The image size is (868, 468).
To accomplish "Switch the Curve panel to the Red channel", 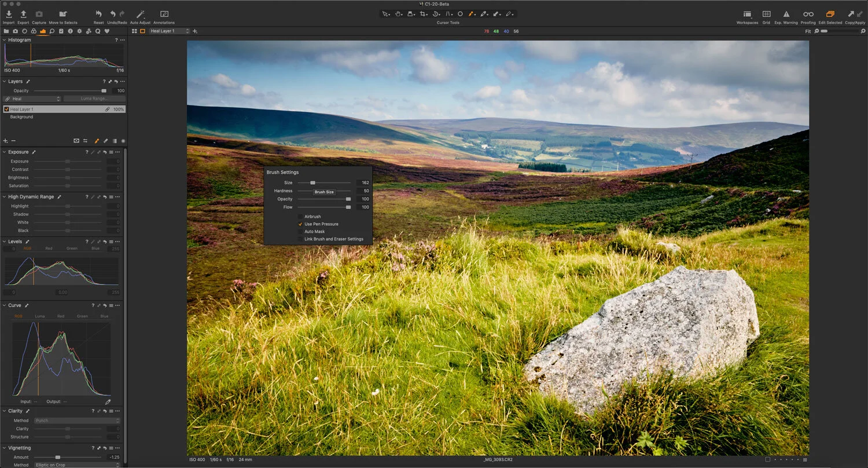I will click(x=62, y=316).
